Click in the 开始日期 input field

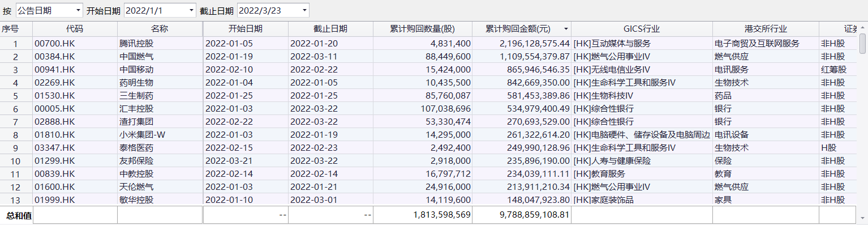click(x=154, y=10)
